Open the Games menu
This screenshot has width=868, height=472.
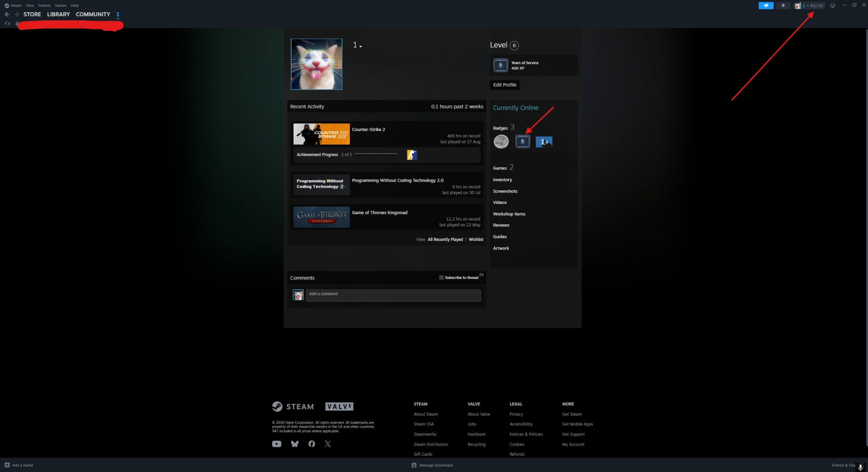[x=61, y=5]
